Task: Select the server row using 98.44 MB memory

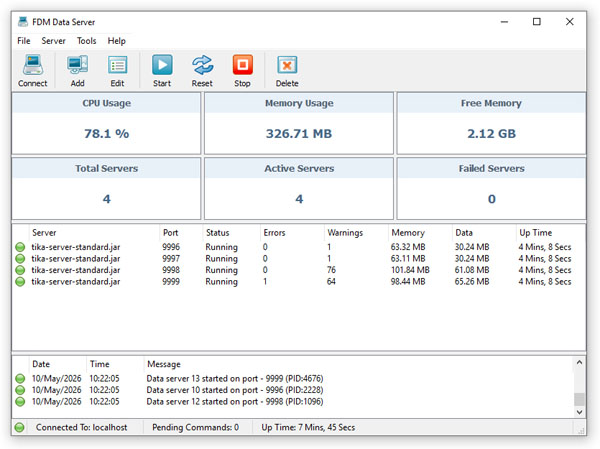Action: (298, 282)
